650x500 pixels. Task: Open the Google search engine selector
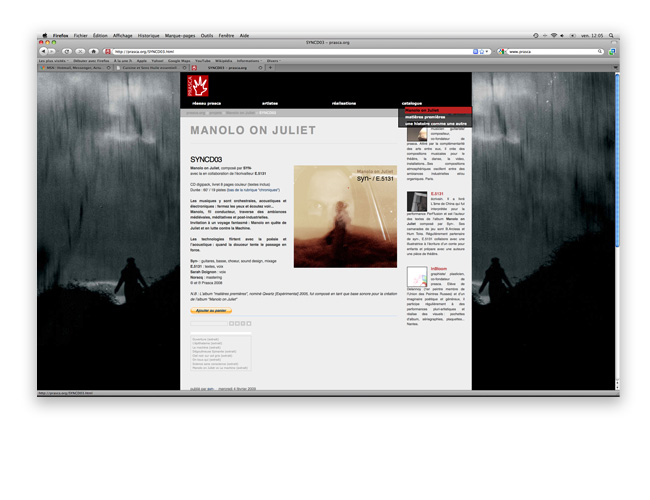click(x=502, y=52)
